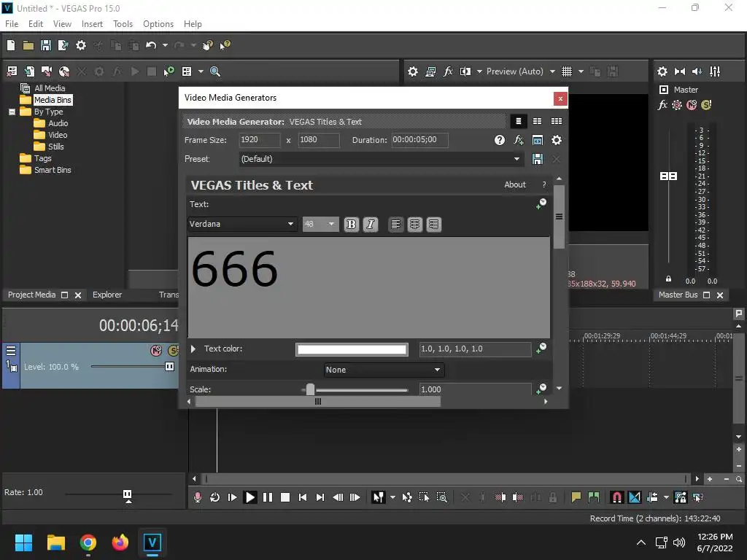
Task: Click the Scale slider handle
Action: pyautogui.click(x=310, y=389)
